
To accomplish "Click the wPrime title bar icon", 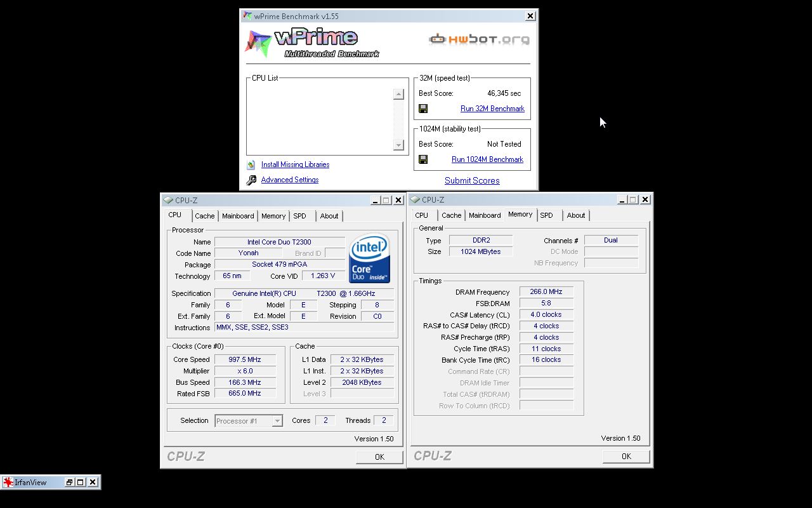I will tap(247, 16).
